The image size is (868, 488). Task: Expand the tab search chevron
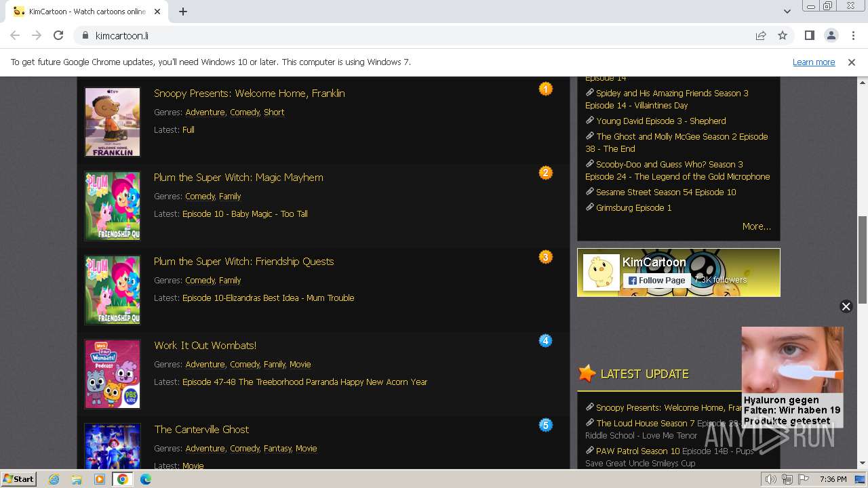click(787, 12)
